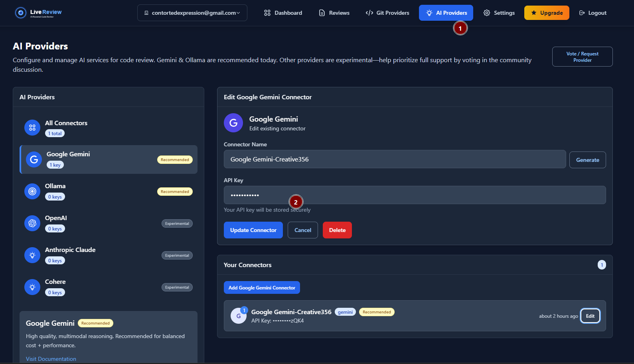This screenshot has width=634, height=364.
Task: Select All Connectors in provider list
Action: tap(109, 128)
